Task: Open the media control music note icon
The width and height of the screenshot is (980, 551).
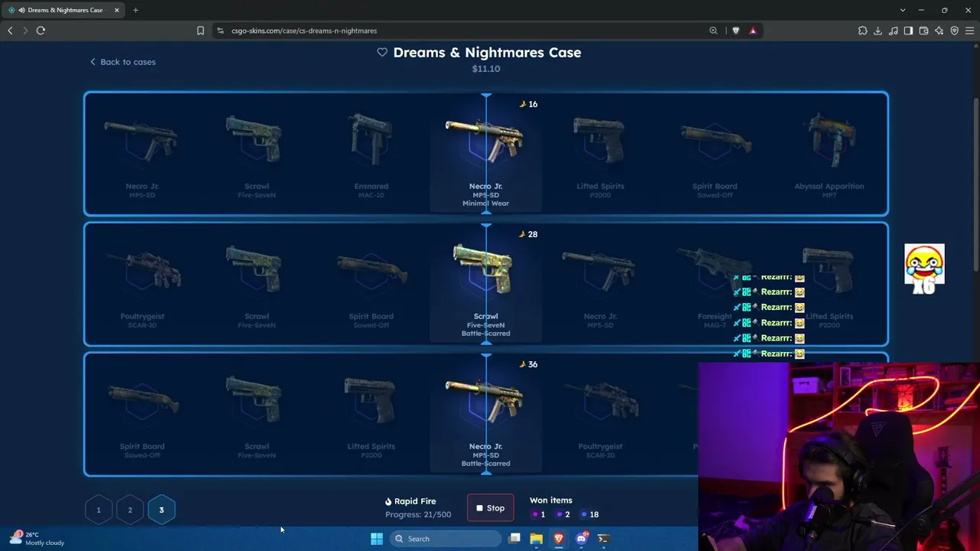Action: (893, 31)
